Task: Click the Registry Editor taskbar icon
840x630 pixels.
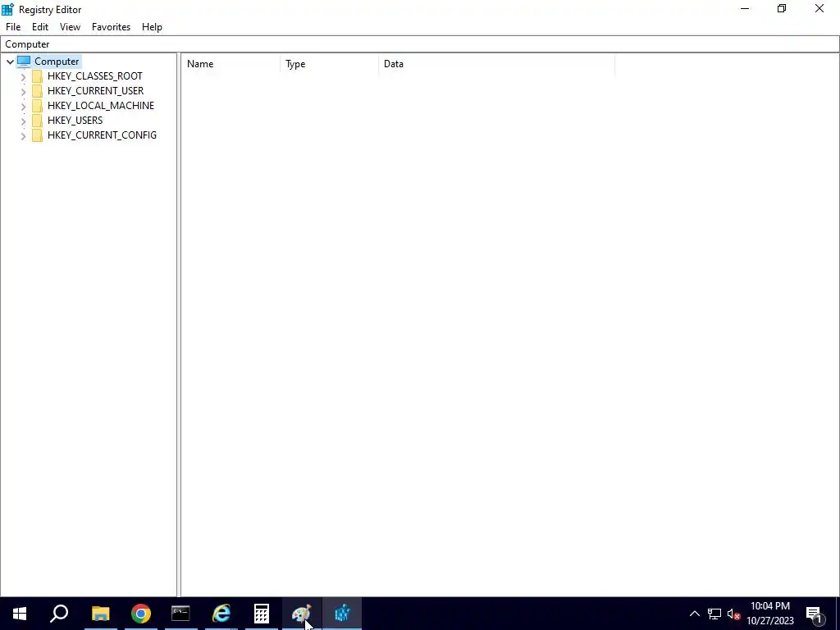Action: coord(342,614)
